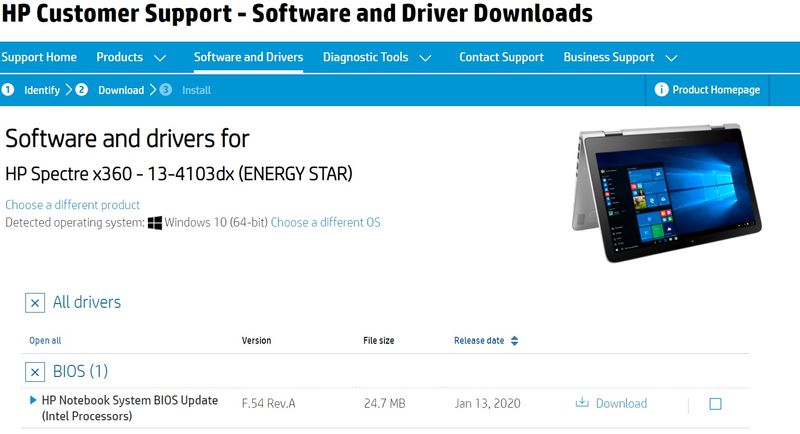The height and width of the screenshot is (434, 800).
Task: Click step 1 circle before Identify
Action: coord(8,90)
